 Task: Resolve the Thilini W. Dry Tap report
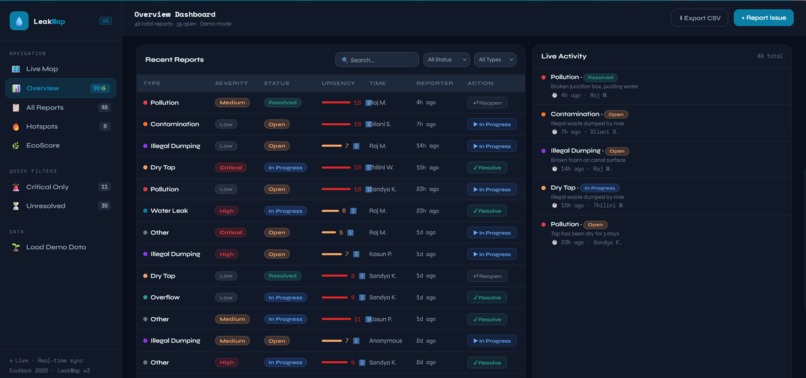click(487, 168)
